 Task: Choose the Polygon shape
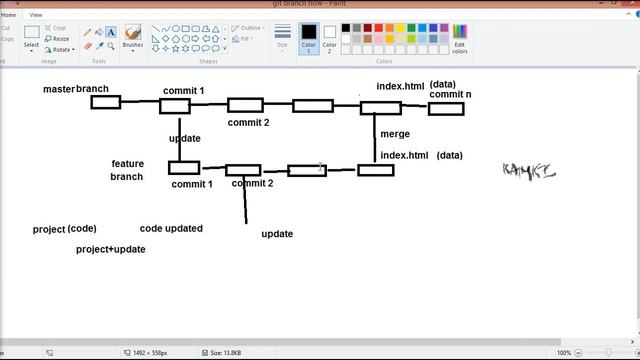[205, 29]
